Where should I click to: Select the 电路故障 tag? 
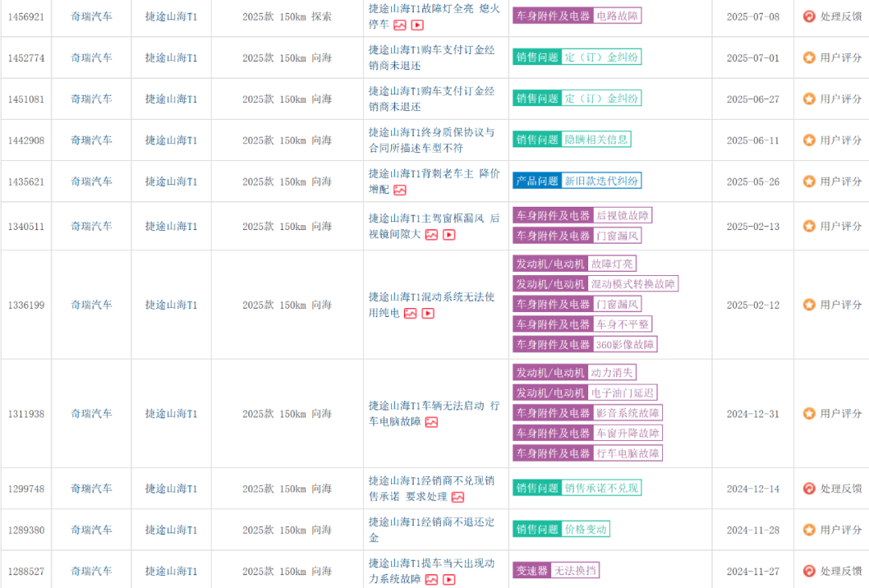pos(618,15)
